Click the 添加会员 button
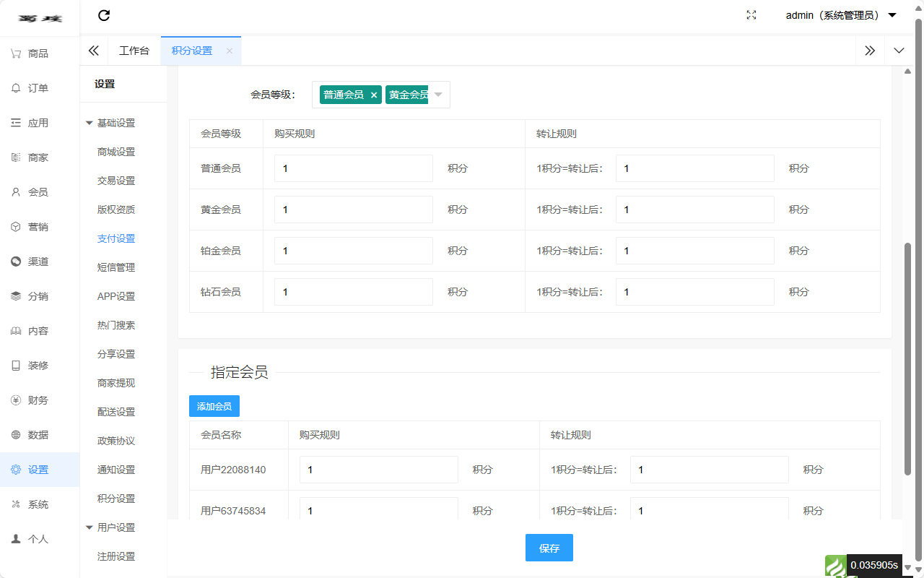The image size is (924, 578). click(x=214, y=406)
